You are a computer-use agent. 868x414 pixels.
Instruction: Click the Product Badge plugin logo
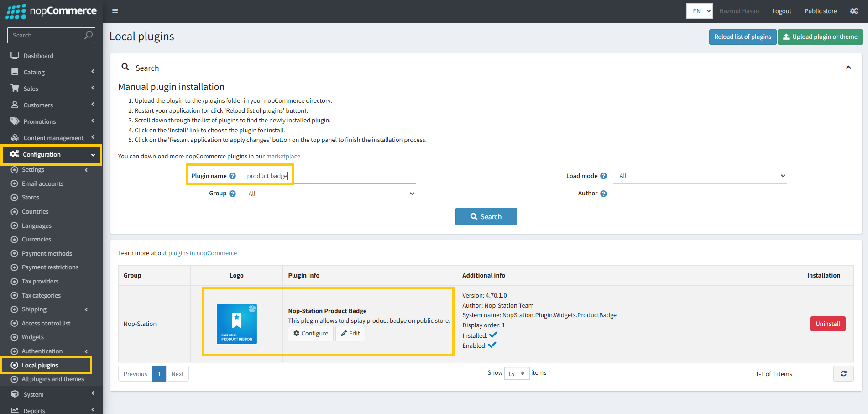click(x=237, y=324)
